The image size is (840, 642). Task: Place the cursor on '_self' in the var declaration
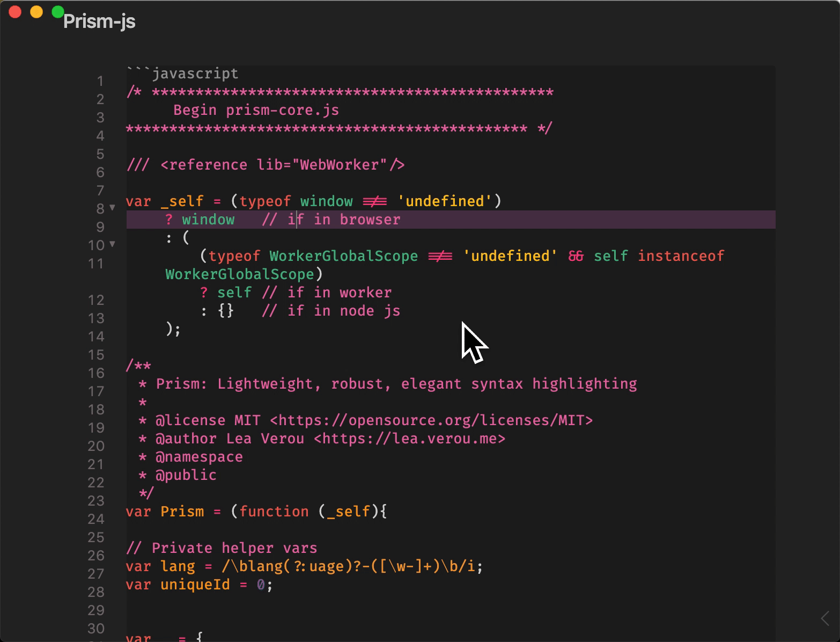pyautogui.click(x=182, y=201)
